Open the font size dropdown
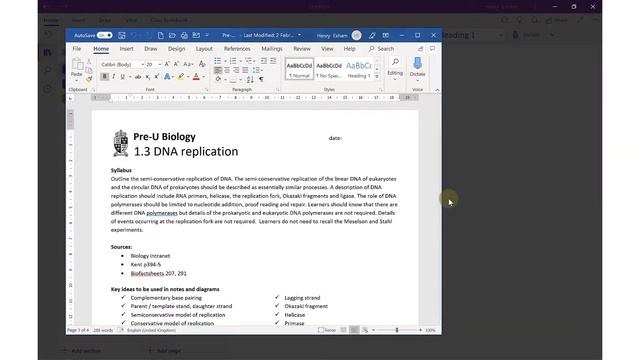This screenshot has height=360, width=640. [x=160, y=64]
